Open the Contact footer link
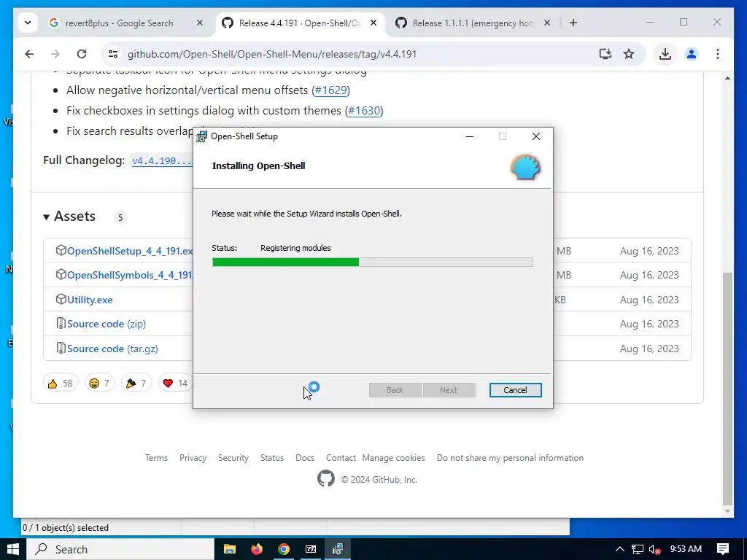747x560 pixels. coord(341,458)
